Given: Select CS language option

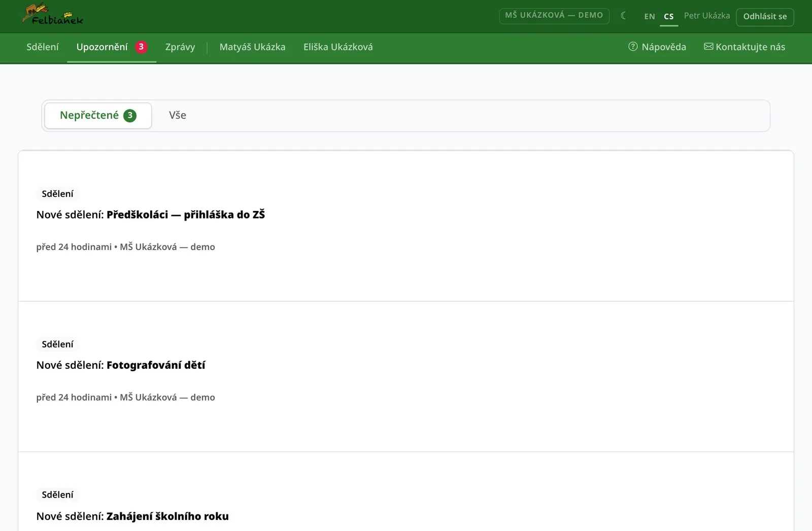Looking at the screenshot, I should pyautogui.click(x=669, y=16).
